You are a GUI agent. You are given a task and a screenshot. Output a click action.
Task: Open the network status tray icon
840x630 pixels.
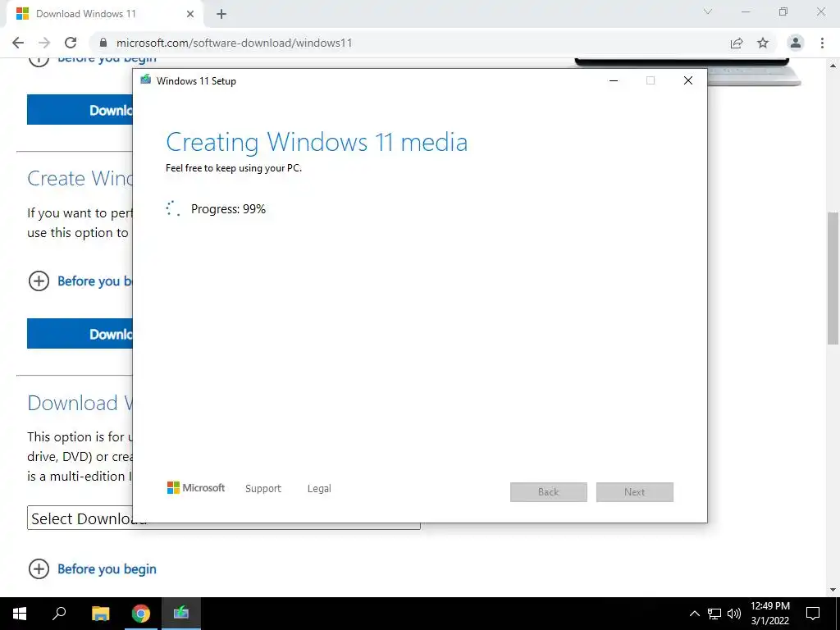click(x=714, y=614)
